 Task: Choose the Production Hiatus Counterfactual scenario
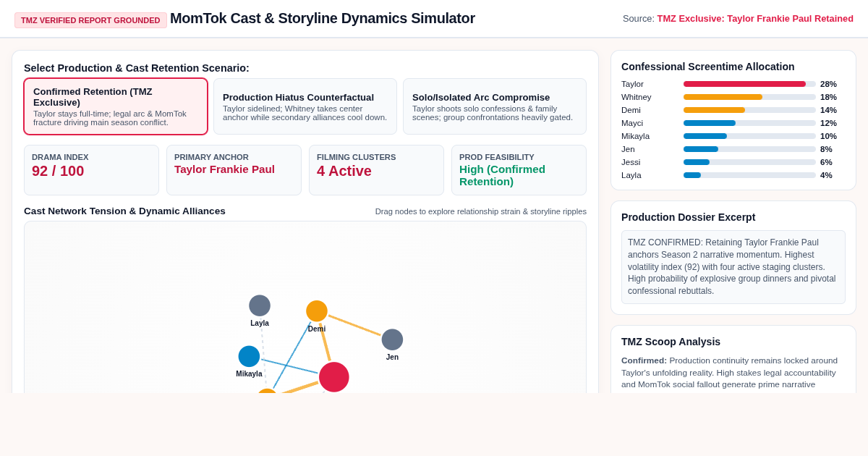[305, 106]
